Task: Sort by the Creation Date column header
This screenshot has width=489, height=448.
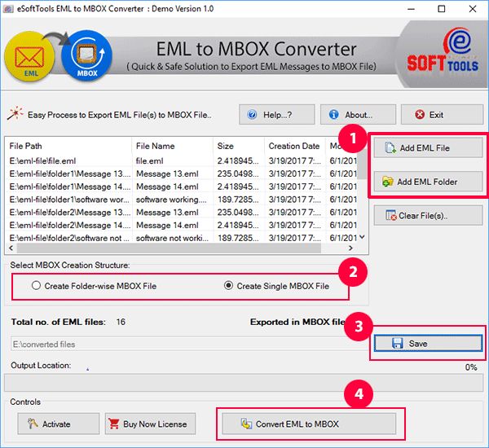Action: point(295,146)
